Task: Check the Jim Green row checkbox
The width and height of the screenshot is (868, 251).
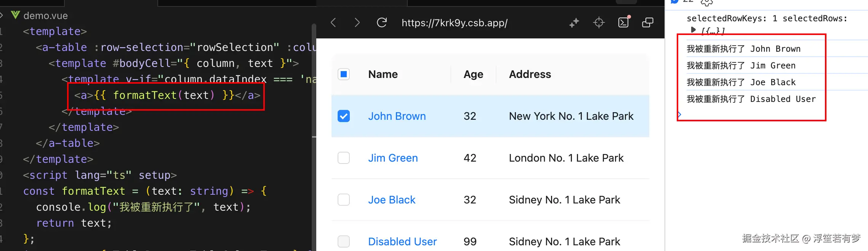Action: point(344,158)
